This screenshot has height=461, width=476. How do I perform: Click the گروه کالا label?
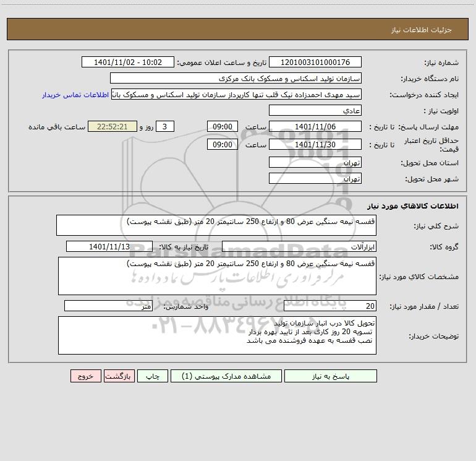tap(444, 247)
